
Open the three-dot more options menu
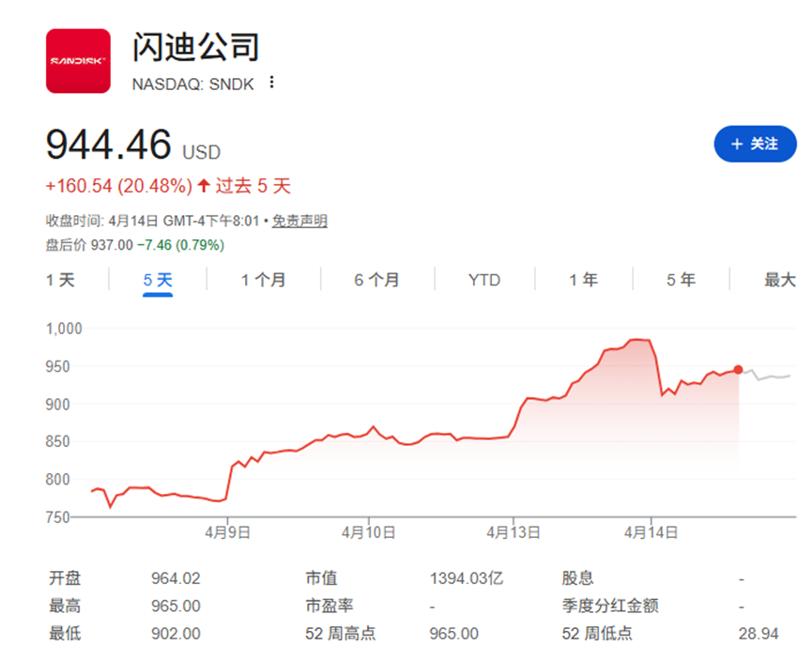click(x=272, y=83)
